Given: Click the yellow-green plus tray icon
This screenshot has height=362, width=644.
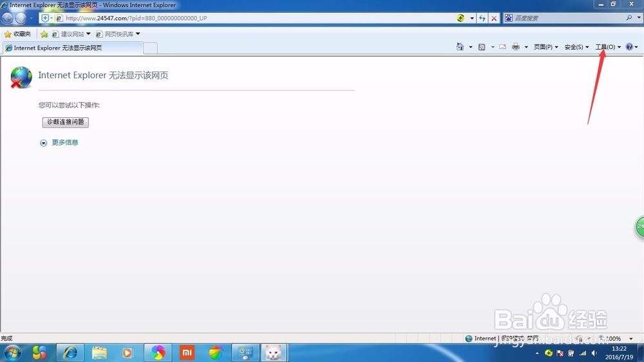Looking at the screenshot, I should (x=549, y=353).
